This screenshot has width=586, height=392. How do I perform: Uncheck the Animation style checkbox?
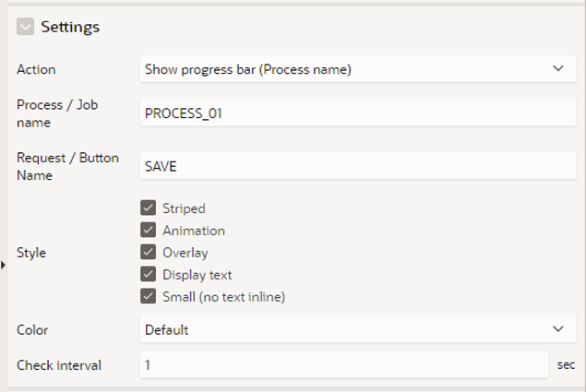(x=149, y=230)
